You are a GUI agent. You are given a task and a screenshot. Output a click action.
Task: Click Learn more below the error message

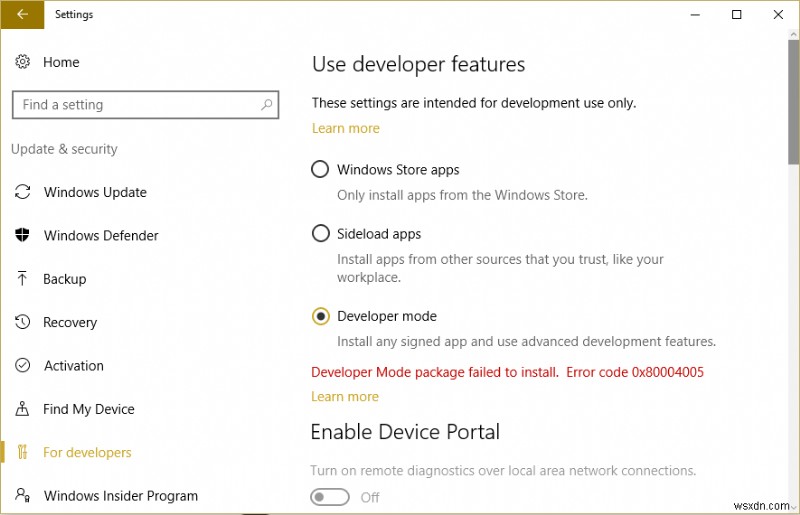click(345, 396)
